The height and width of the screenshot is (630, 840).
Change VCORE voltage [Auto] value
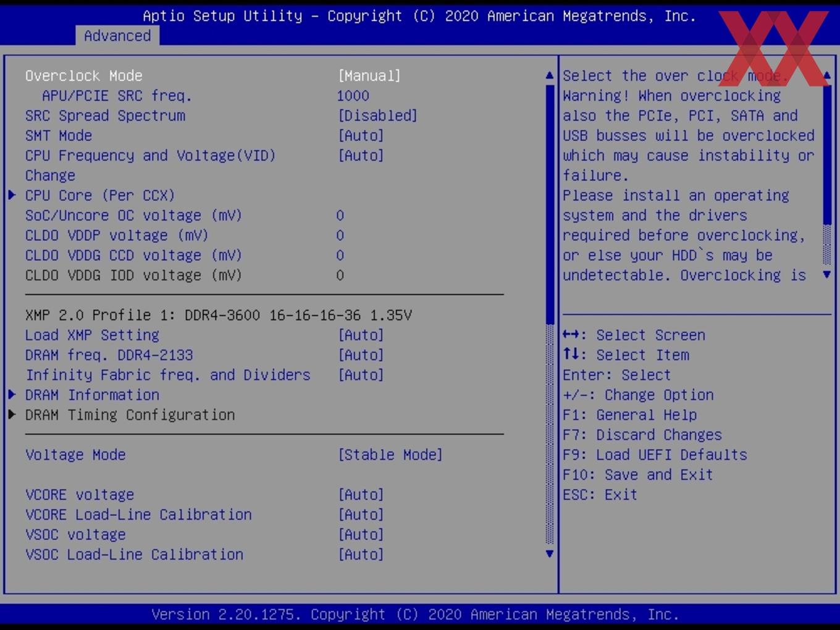pyautogui.click(x=361, y=495)
